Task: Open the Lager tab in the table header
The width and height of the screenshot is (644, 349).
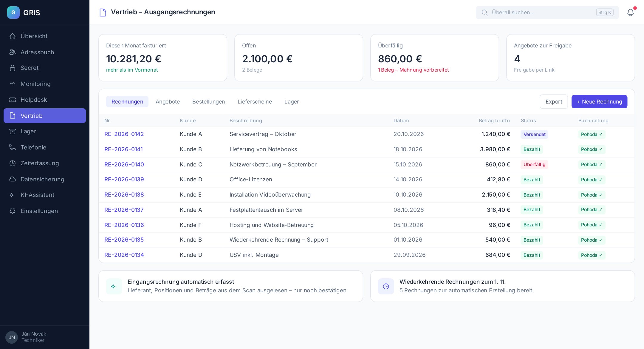Action: [292, 102]
